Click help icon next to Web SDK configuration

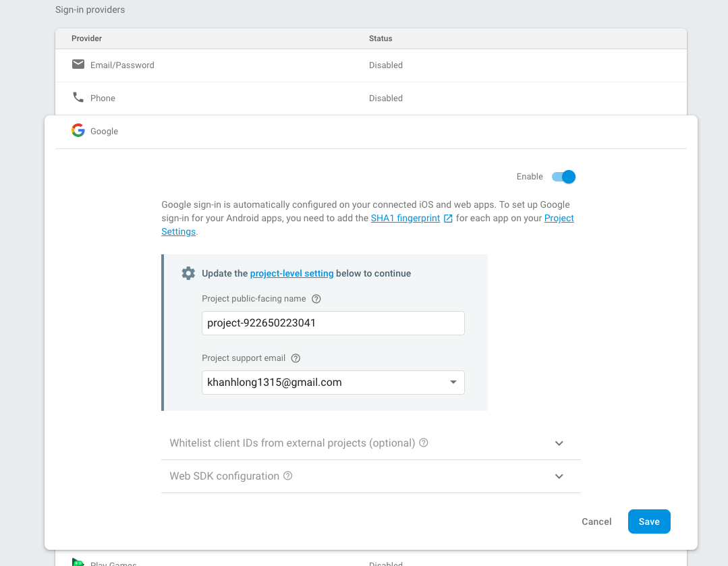pos(288,476)
